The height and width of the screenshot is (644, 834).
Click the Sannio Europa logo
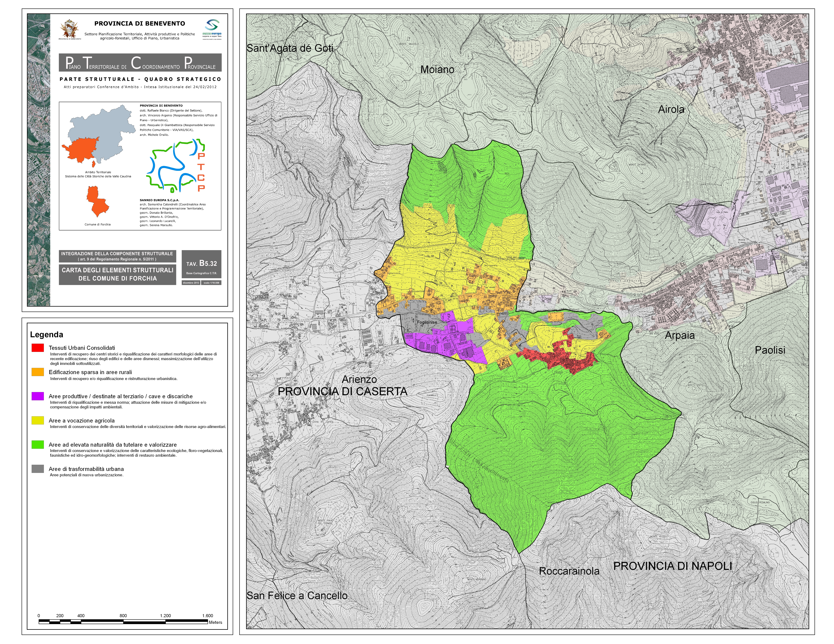212,29
